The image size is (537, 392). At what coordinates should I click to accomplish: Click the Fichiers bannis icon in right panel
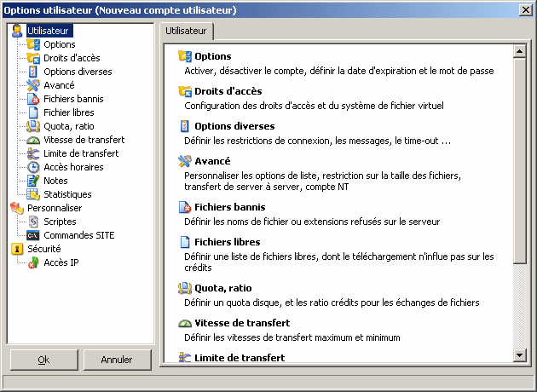pos(185,207)
